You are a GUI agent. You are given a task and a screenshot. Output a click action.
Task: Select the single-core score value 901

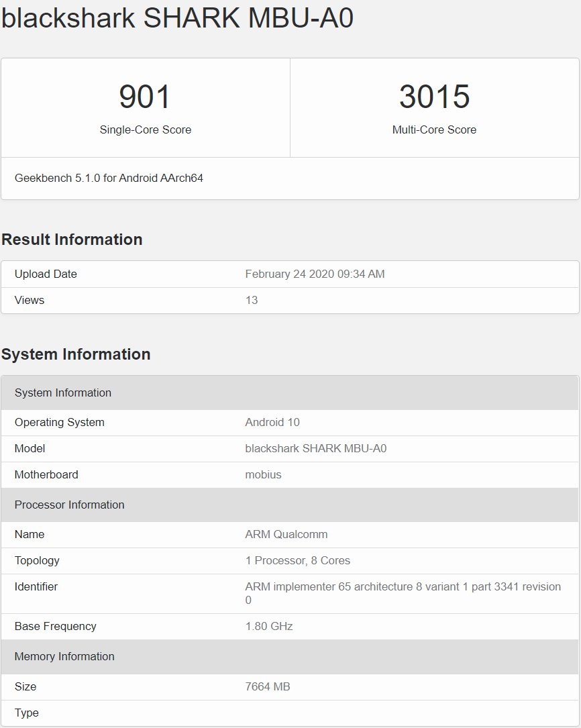click(145, 97)
